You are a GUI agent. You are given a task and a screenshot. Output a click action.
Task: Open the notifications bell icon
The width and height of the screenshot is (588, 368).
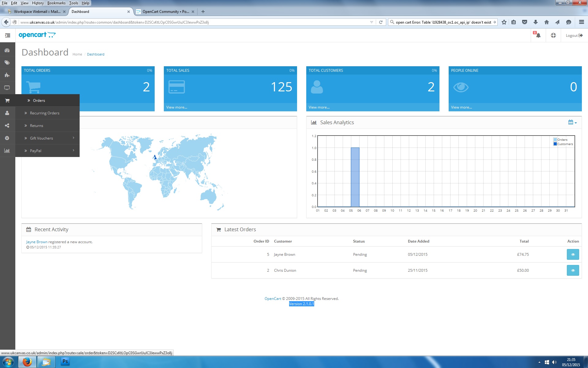538,35
